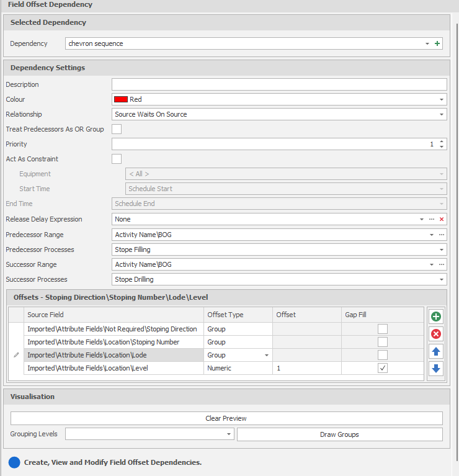Move offset row down with blue arrow

click(436, 369)
